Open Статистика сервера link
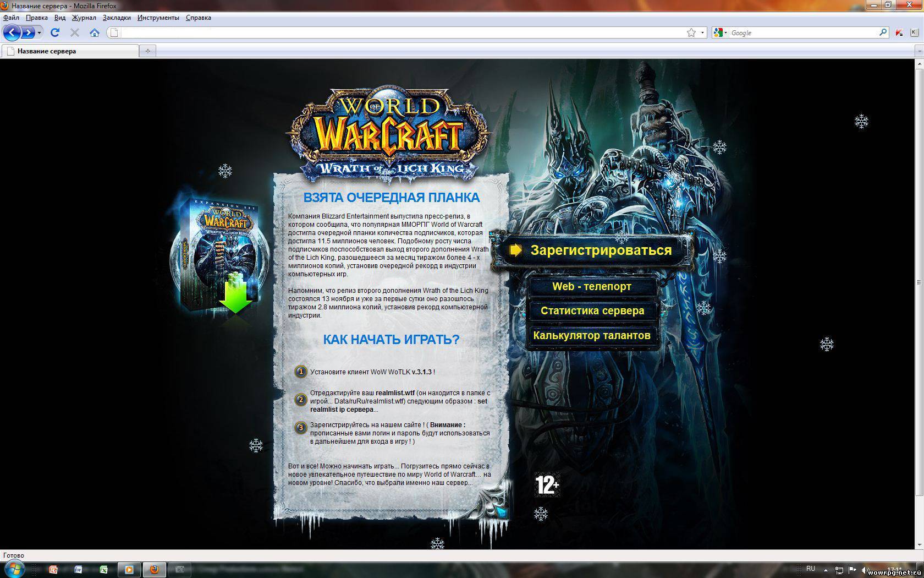Image resolution: width=924 pixels, height=578 pixels. point(592,311)
